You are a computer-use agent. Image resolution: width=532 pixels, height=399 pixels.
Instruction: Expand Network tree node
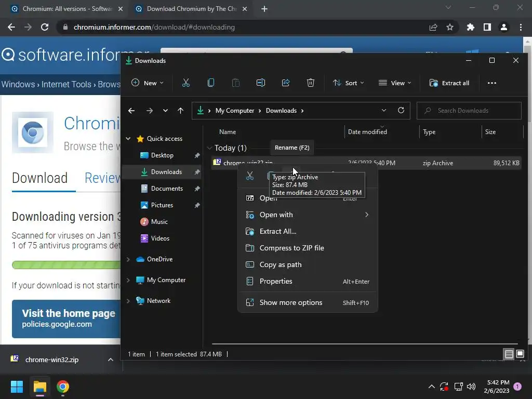[128, 301]
